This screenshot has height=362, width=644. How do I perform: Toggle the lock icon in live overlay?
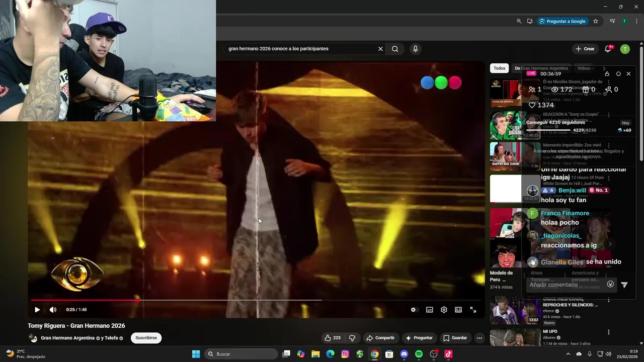607,74
